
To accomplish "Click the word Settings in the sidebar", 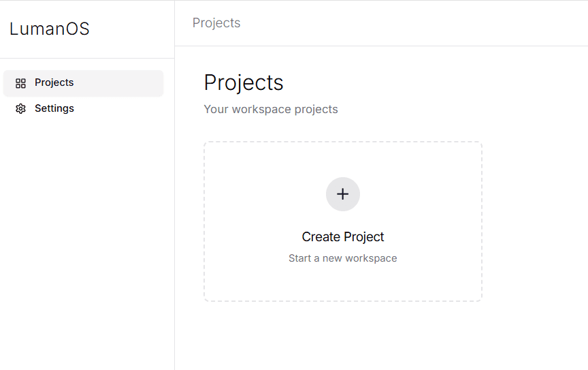I will 54,109.
